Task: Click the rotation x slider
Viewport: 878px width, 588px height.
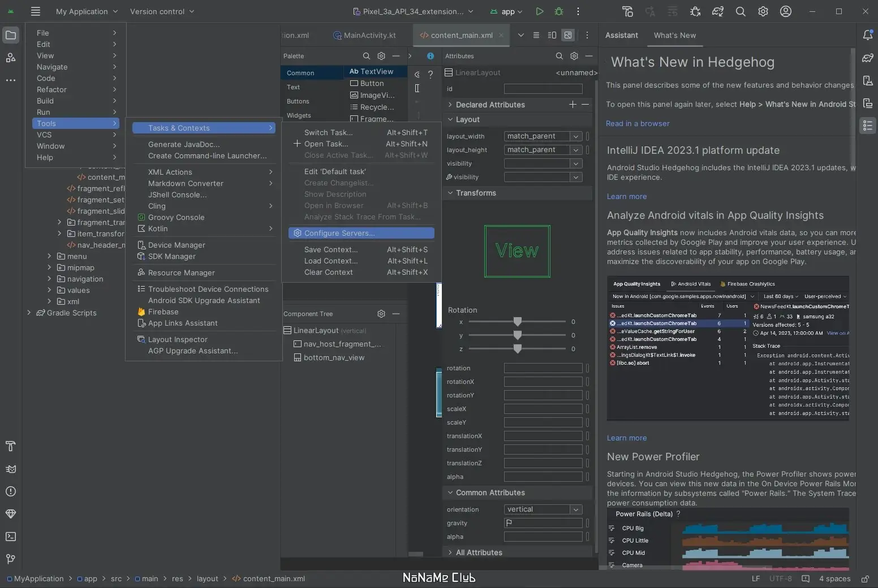Action: [517, 322]
